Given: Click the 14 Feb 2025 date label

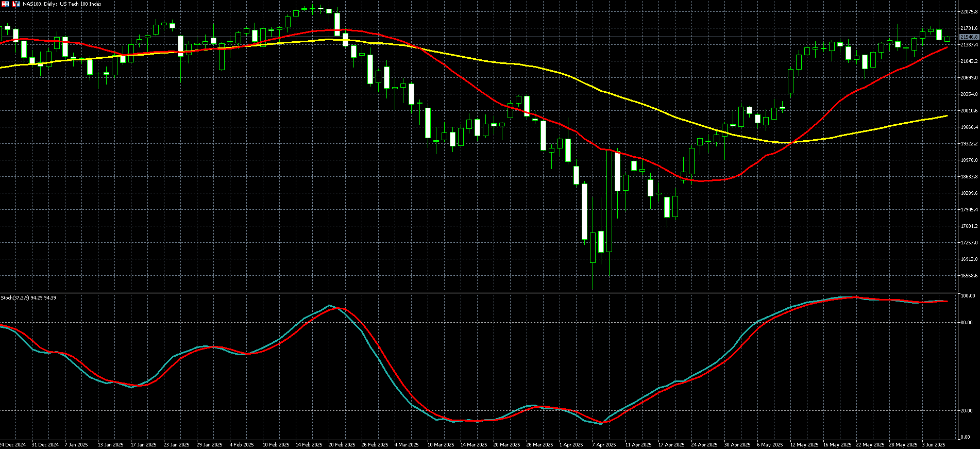Looking at the screenshot, I should point(309,444).
